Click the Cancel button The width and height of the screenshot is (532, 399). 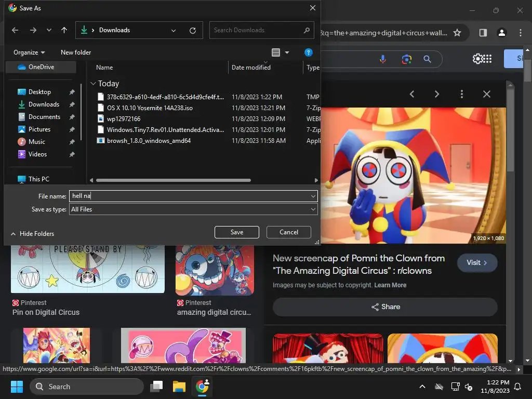click(x=289, y=232)
